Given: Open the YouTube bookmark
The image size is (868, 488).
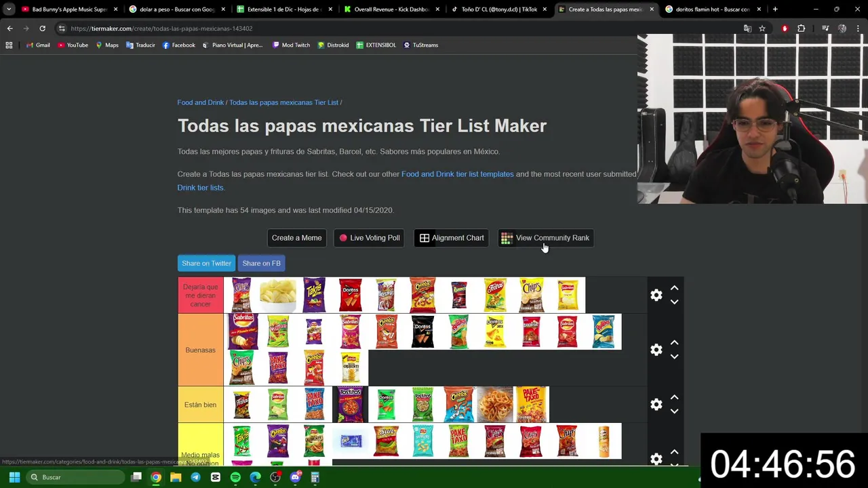Looking at the screenshot, I should coord(73,45).
